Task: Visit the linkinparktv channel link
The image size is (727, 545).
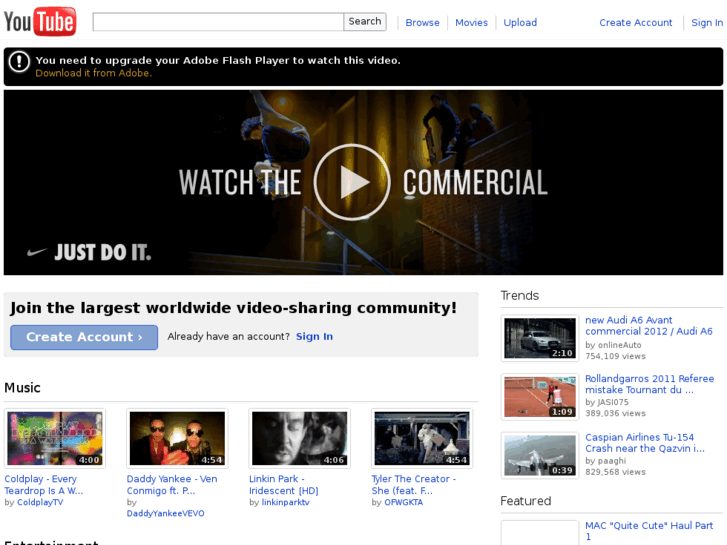Action: (x=285, y=502)
